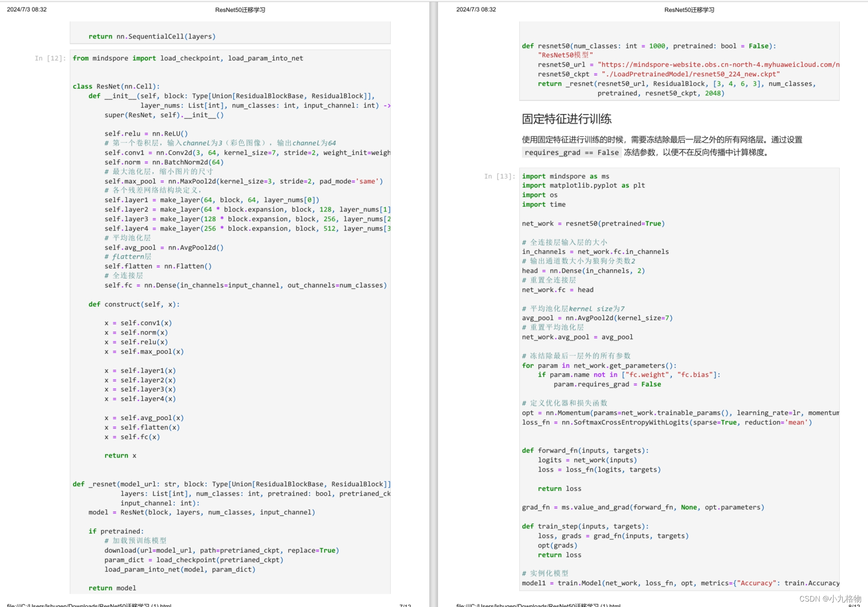Click the line 'x = self.conv1(x)'

tap(138, 323)
